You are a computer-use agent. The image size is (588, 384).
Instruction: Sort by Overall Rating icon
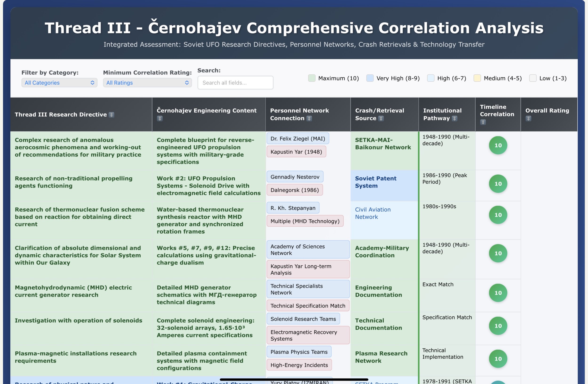pos(528,119)
